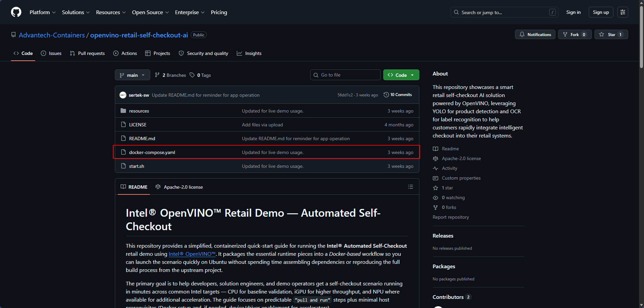
Task: Click the file icon beside LICENSE
Action: [123, 125]
